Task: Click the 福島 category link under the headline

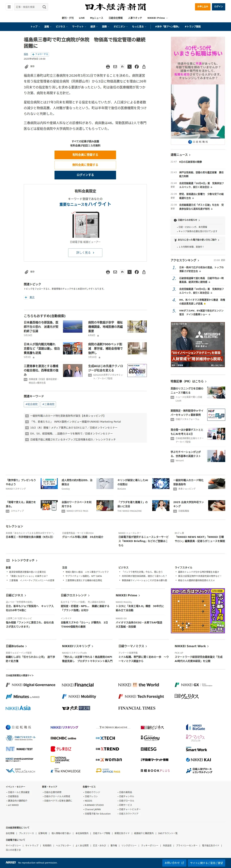Action: tap(26, 54)
